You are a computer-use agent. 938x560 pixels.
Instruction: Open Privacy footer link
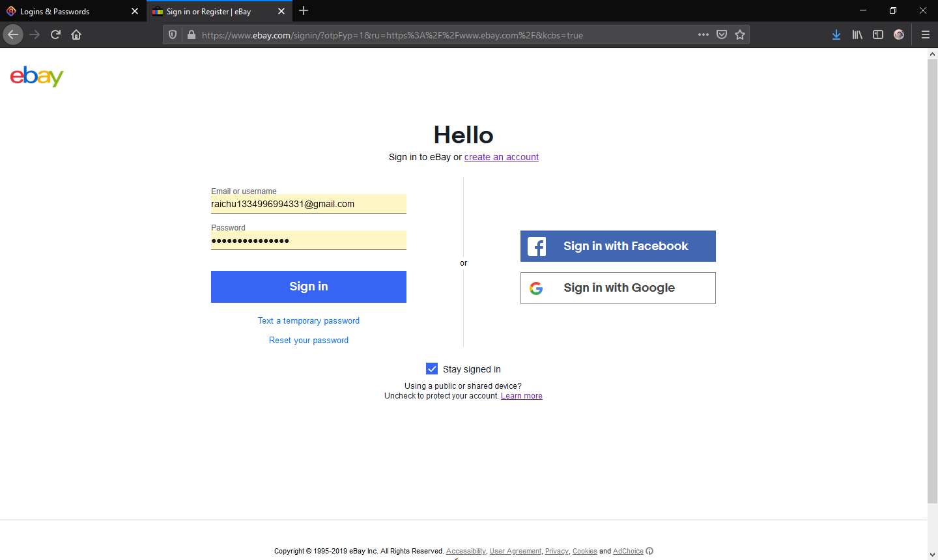pyautogui.click(x=557, y=551)
